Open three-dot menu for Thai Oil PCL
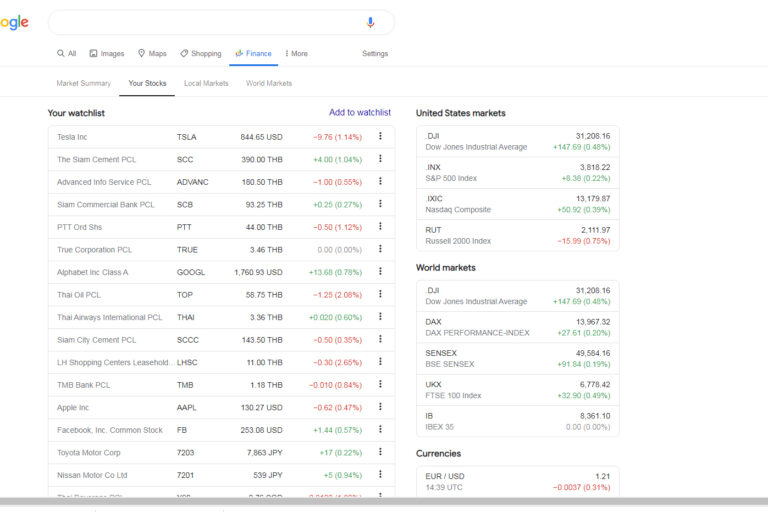The image size is (768, 512). [x=380, y=295]
